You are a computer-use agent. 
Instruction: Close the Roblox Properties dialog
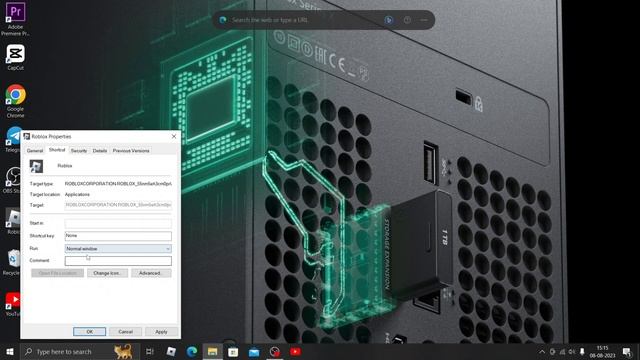[174, 136]
